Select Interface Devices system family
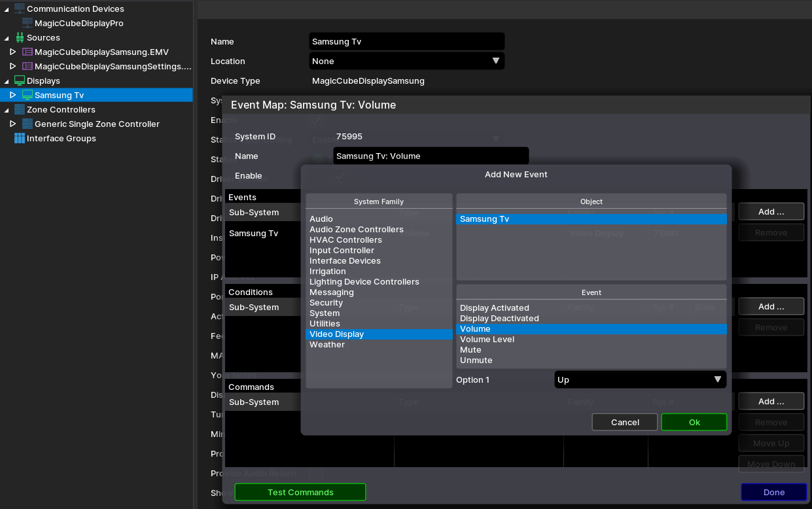The width and height of the screenshot is (812, 509). tap(379, 261)
